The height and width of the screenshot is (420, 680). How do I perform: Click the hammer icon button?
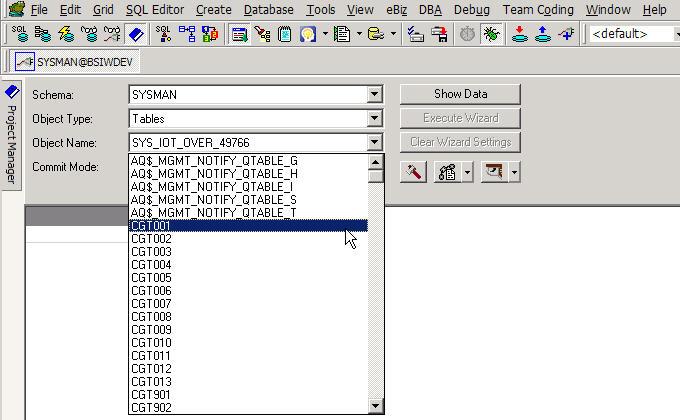(413, 172)
